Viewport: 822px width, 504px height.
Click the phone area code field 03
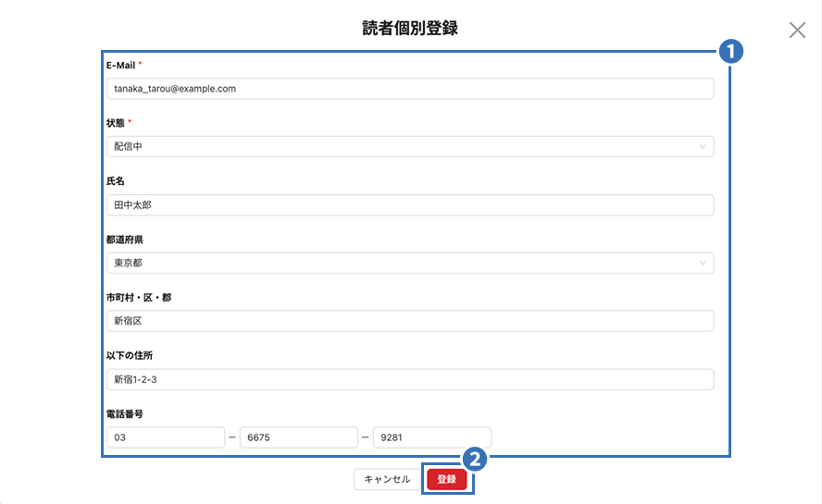click(x=165, y=437)
